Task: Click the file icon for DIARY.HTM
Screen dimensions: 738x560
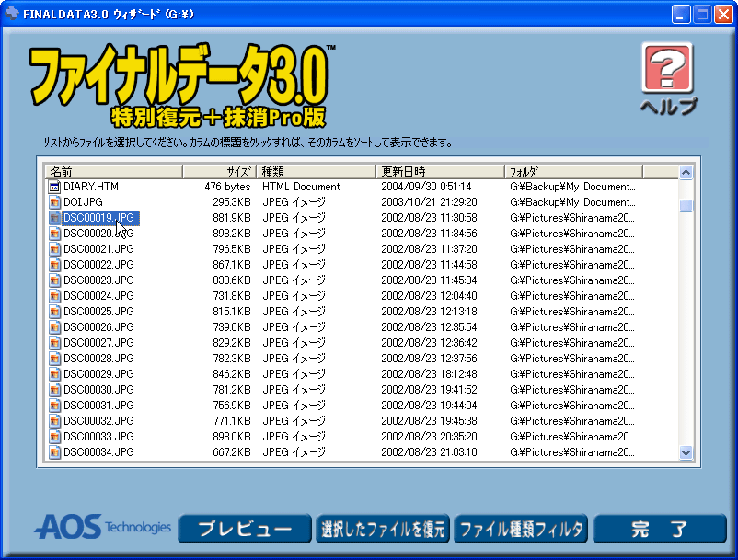Action: click(54, 187)
